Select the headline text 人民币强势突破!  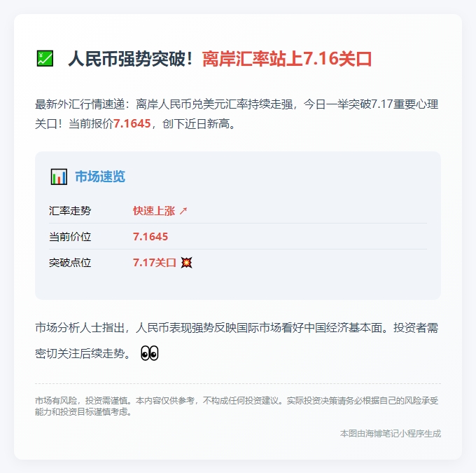coord(130,59)
